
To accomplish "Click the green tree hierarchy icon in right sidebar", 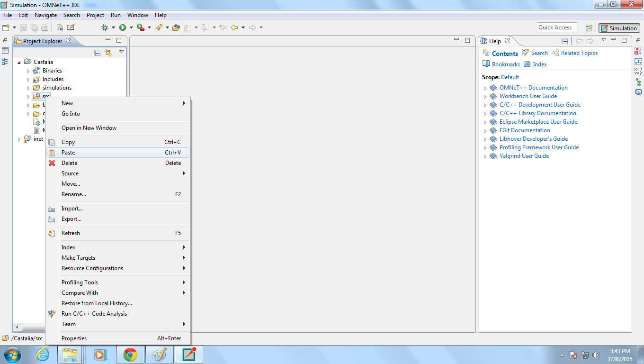I will click(x=638, y=82).
